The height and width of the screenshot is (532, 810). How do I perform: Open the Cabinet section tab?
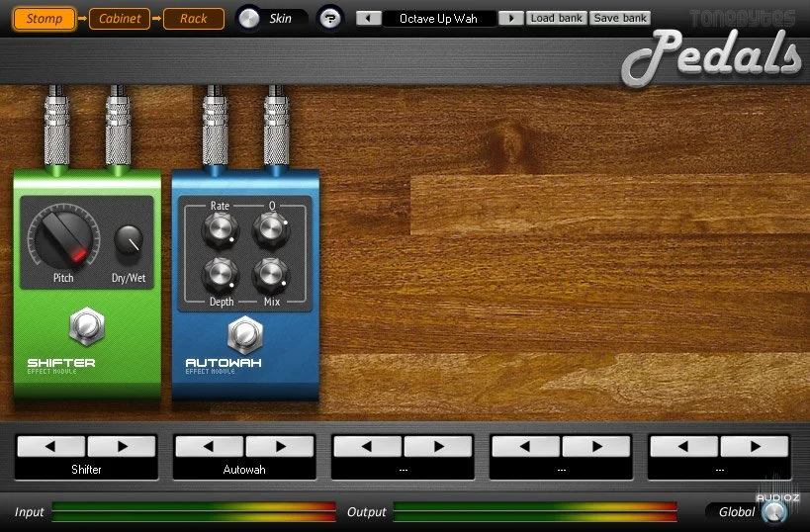pos(120,19)
